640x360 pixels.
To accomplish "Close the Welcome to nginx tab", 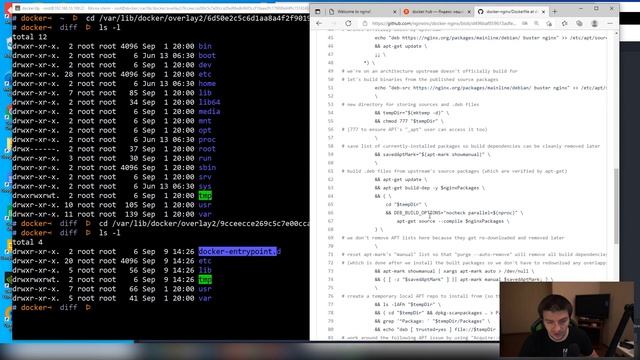I will pos(395,12).
